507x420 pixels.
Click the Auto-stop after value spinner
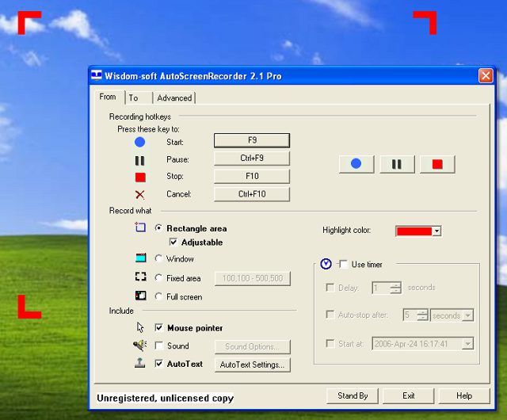click(422, 315)
